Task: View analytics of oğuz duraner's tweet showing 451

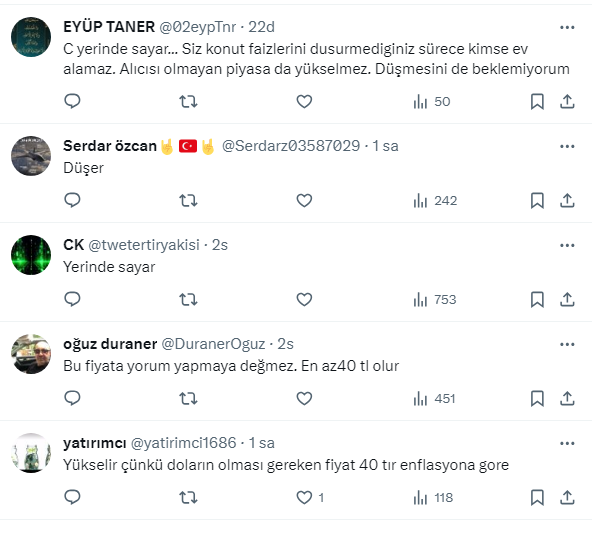Action: tap(434, 398)
